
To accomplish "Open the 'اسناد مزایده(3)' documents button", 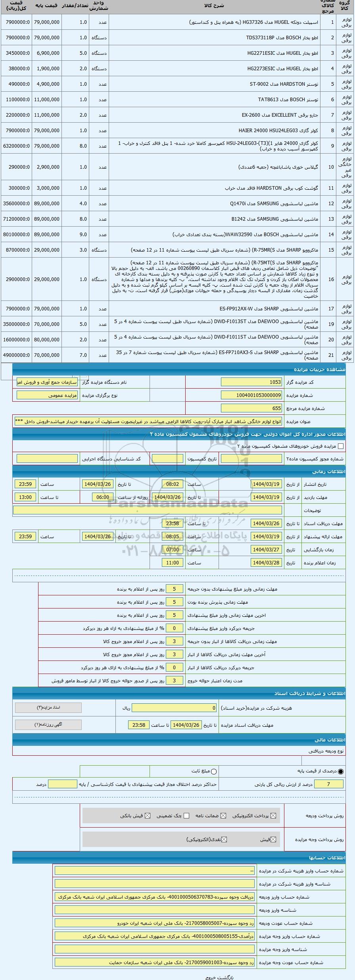I will 48,708.
